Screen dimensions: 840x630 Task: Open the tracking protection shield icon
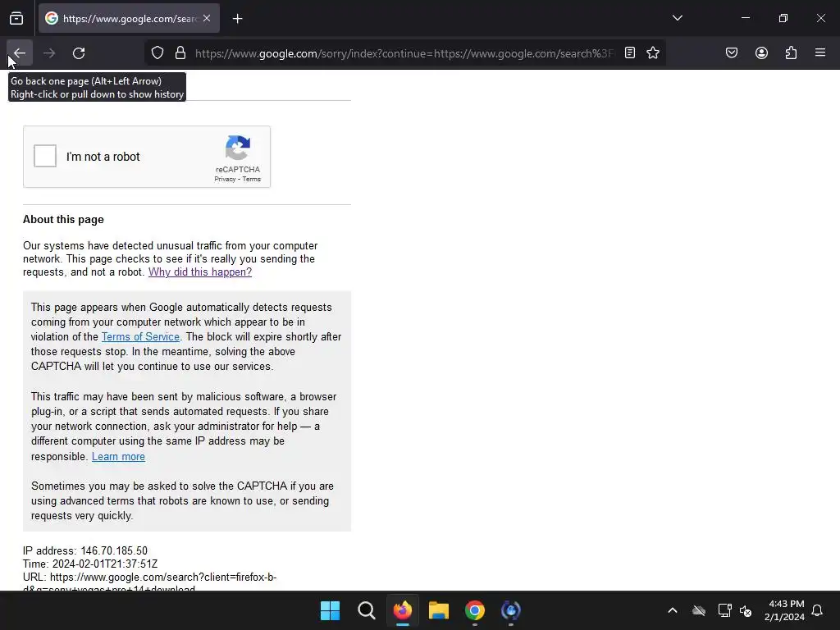pyautogui.click(x=157, y=53)
